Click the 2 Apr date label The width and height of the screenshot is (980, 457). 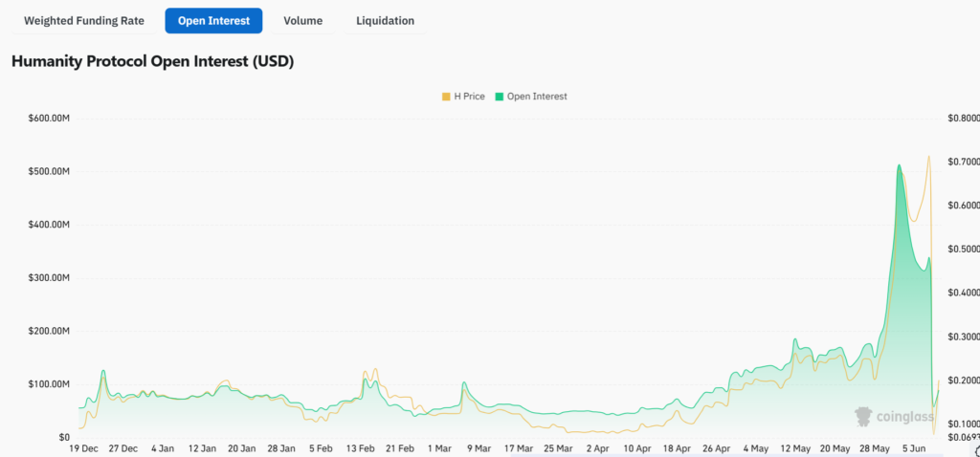[597, 448]
